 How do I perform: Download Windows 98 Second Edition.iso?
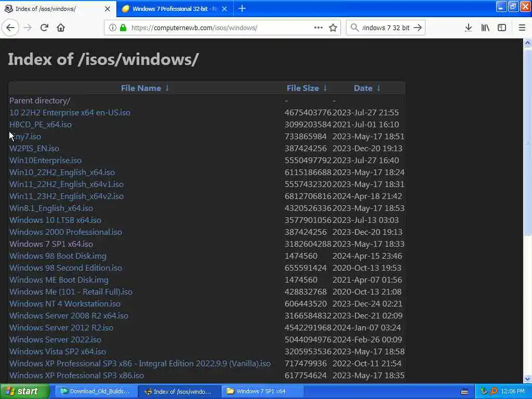(x=66, y=268)
